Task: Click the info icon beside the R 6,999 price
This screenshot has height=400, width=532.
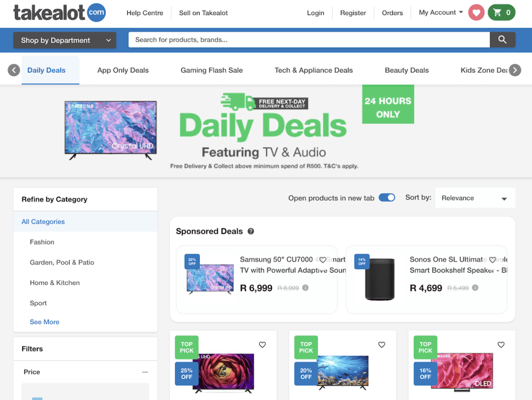Action: pyautogui.click(x=305, y=288)
